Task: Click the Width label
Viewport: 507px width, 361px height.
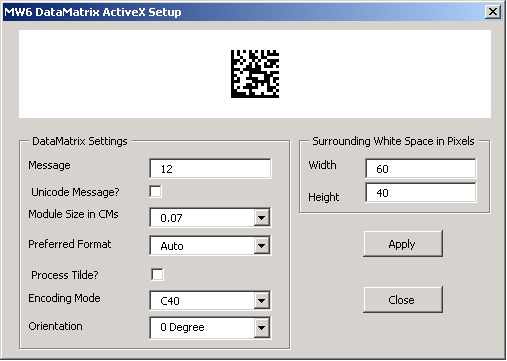Action: coord(322,165)
